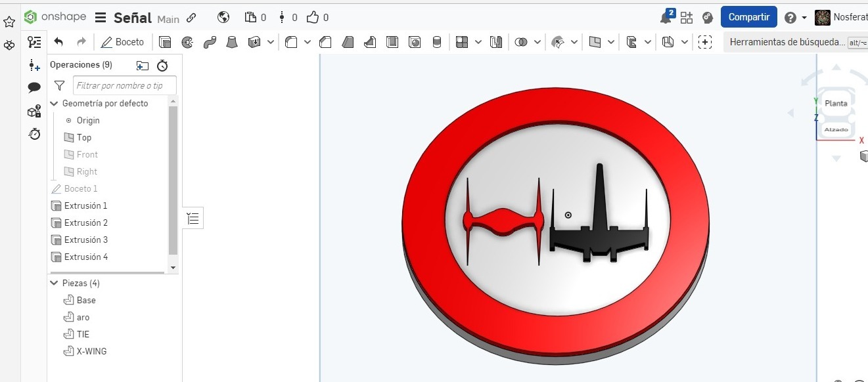Click the globe public-document icon
Viewport: 868px width, 382px height.
(x=223, y=18)
